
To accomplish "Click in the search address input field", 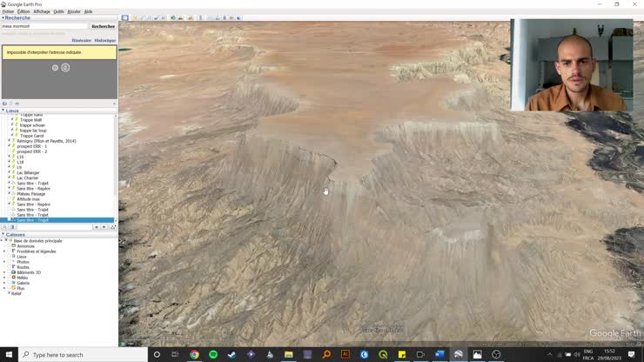I will (44, 26).
